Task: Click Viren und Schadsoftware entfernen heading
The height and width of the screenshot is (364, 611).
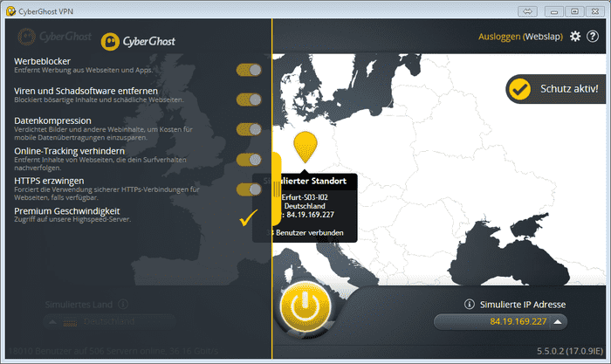Action: (x=86, y=91)
